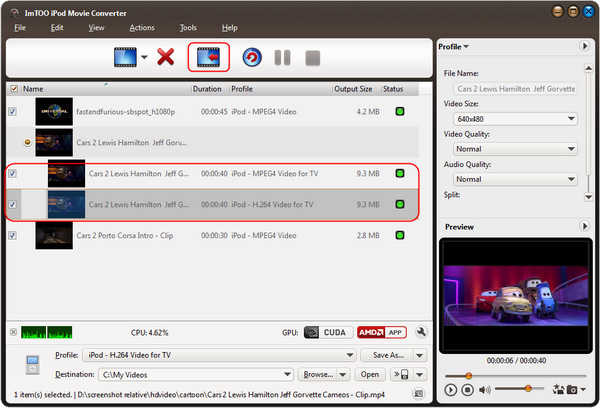This screenshot has height=408, width=600.
Task: Click status indicator of fastandfurious row
Action: tap(399, 111)
